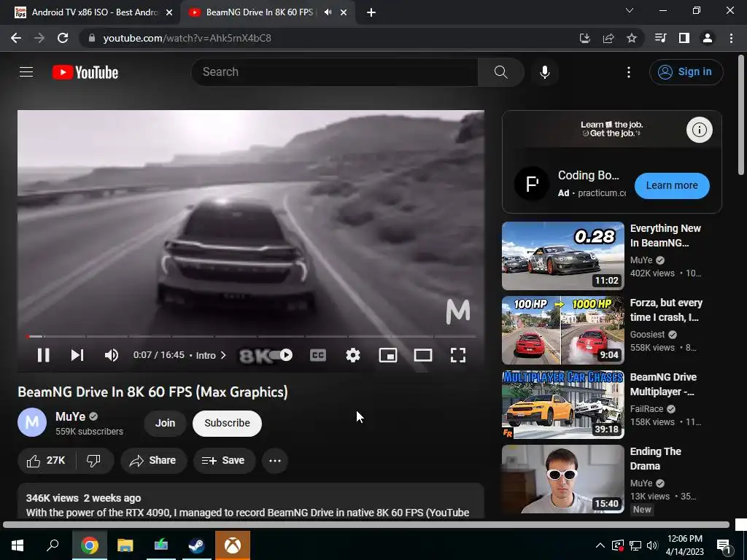747x560 pixels.
Task: Toggle closed captions in the player
Action: coord(318,355)
